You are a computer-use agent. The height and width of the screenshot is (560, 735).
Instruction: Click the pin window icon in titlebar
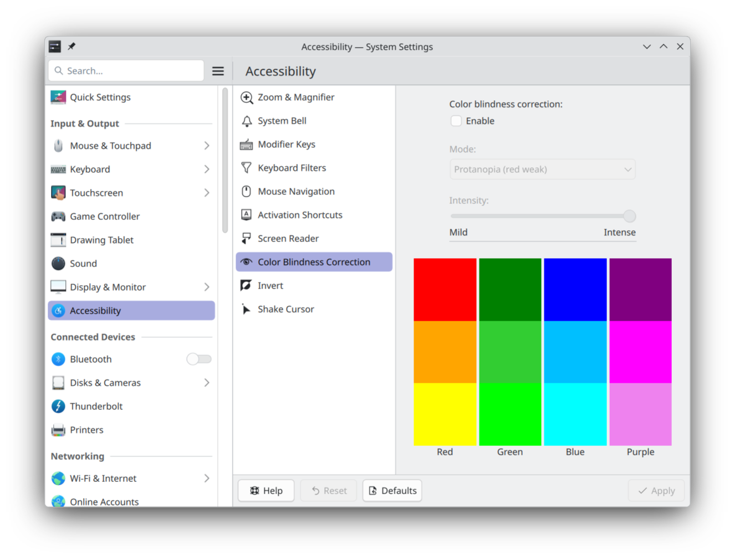(x=72, y=47)
